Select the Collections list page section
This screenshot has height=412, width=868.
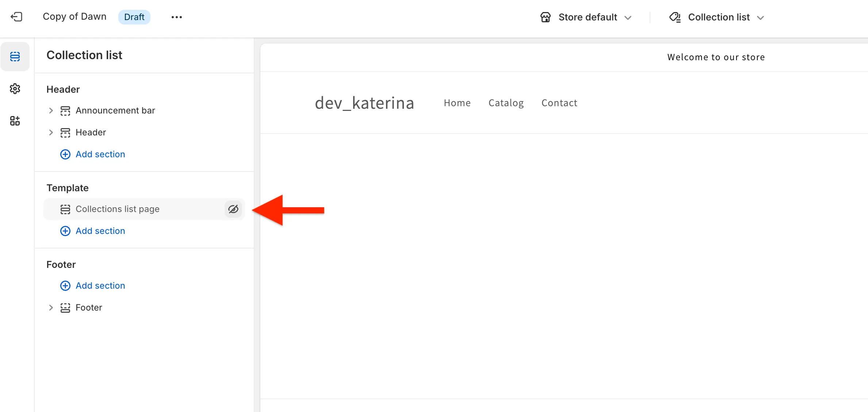pos(118,209)
